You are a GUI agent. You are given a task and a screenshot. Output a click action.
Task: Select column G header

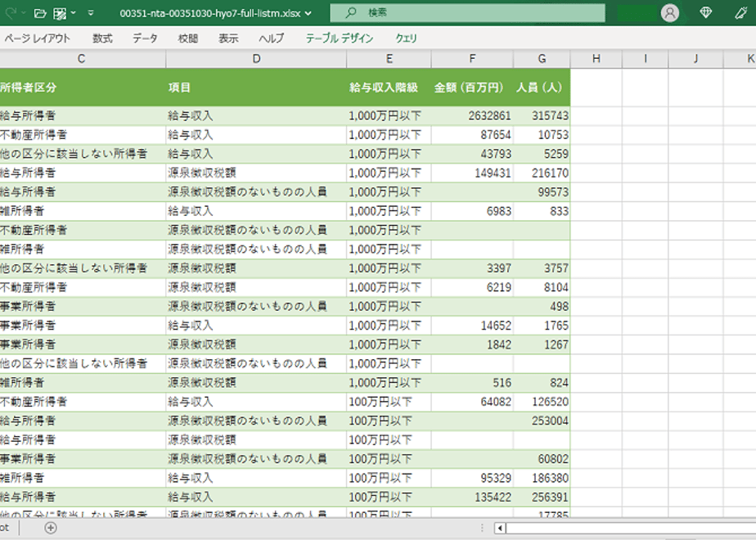[542, 59]
